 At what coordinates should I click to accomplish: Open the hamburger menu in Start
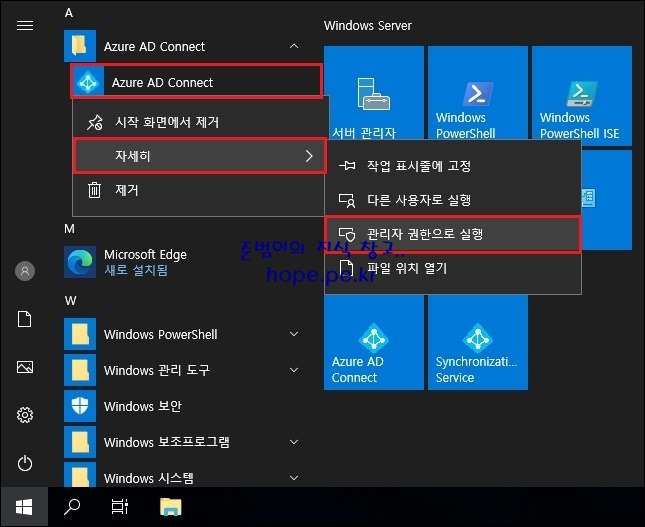(25, 26)
